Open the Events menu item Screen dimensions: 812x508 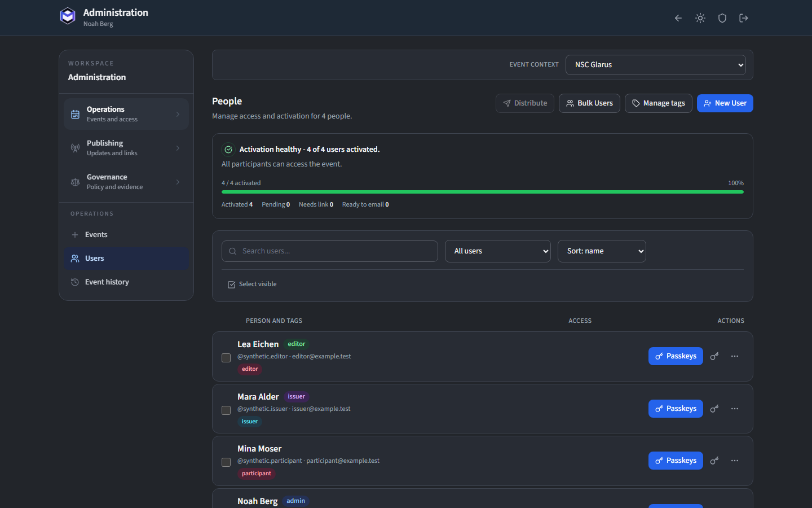tap(126, 235)
